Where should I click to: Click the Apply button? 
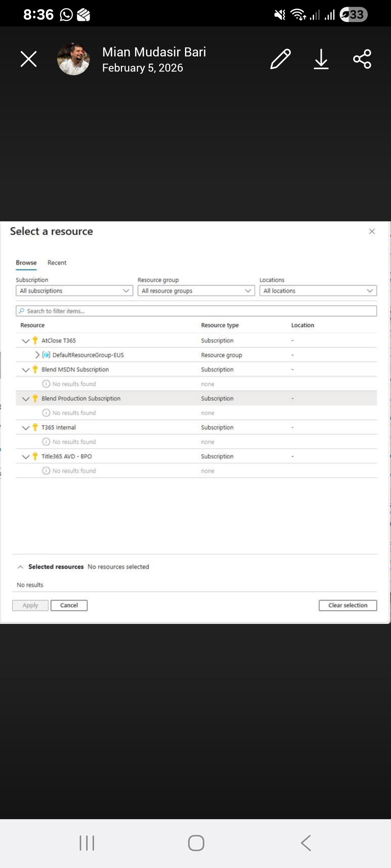click(x=30, y=605)
